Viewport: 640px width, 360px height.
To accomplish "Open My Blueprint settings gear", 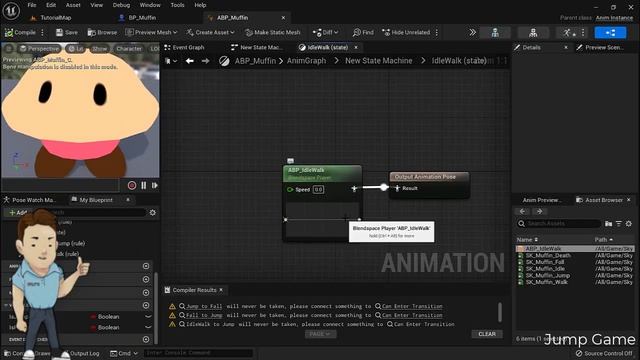I will click(153, 213).
